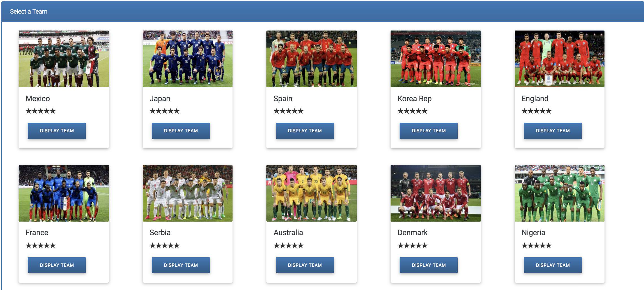Screen dimensions: 644x290
Task: Click the star rating under Denmark
Action: (x=413, y=246)
